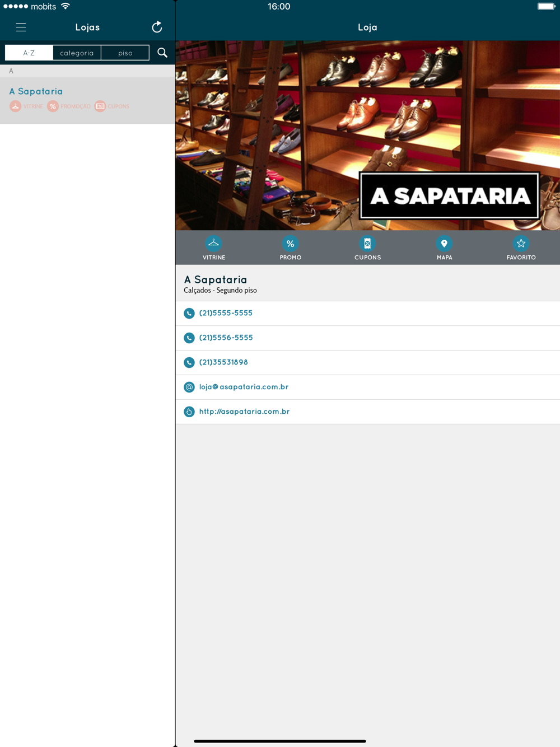Open the Mapa location pin button
560x747 pixels.
click(444, 248)
